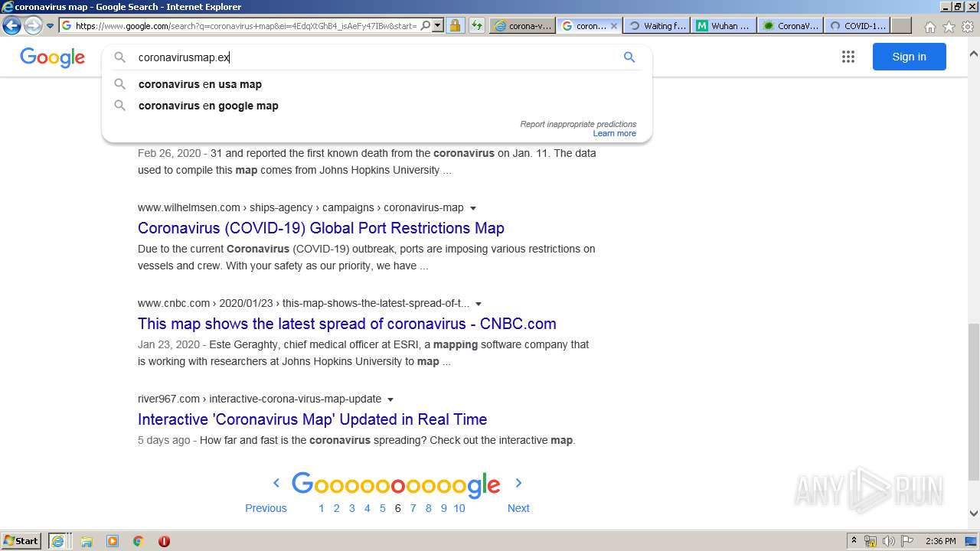Open the 'Learn more' link
980x551 pixels.
[614, 133]
